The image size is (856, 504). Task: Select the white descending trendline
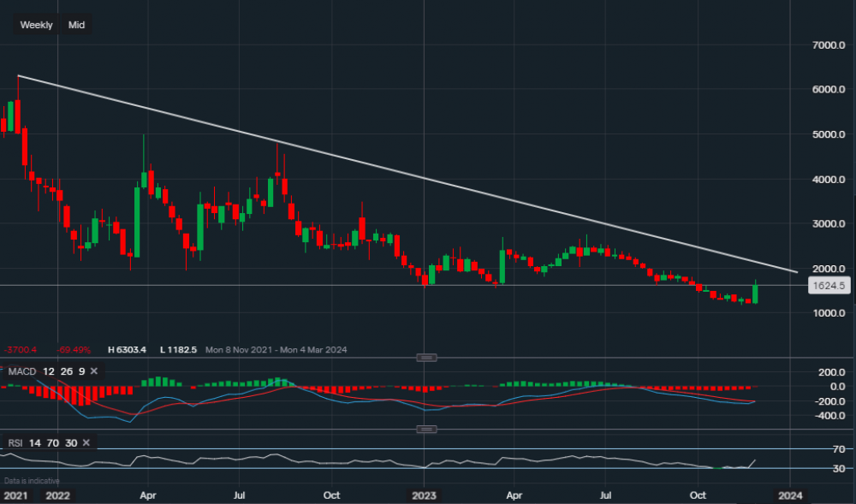point(428,178)
